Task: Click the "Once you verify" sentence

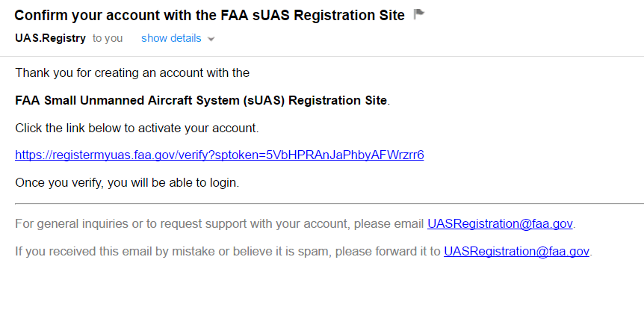Action: 127,183
